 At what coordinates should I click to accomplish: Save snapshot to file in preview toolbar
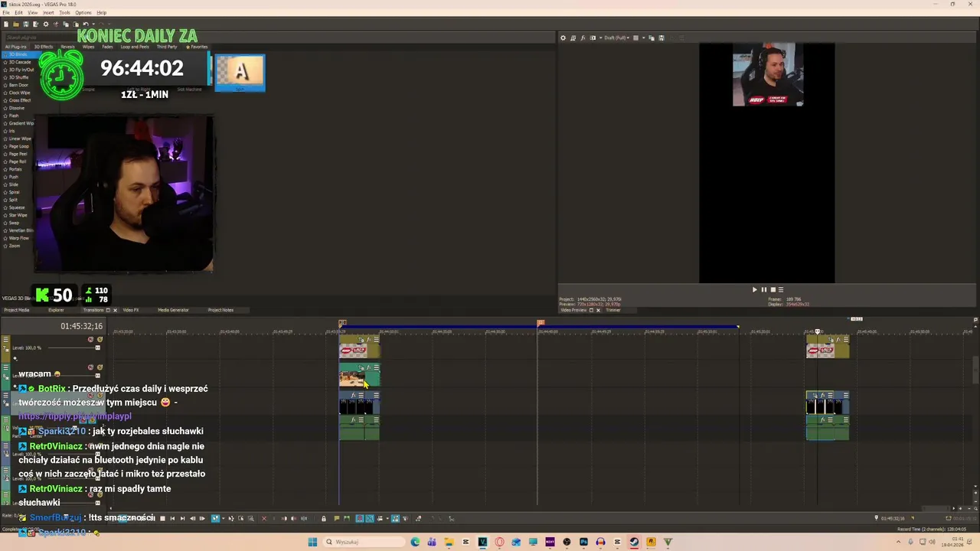661,38
